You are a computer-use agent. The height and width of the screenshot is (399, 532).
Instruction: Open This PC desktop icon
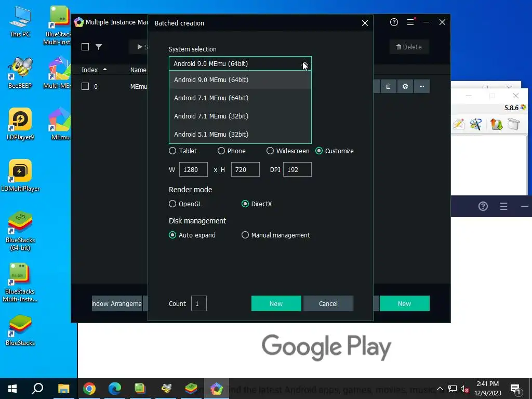[20, 22]
